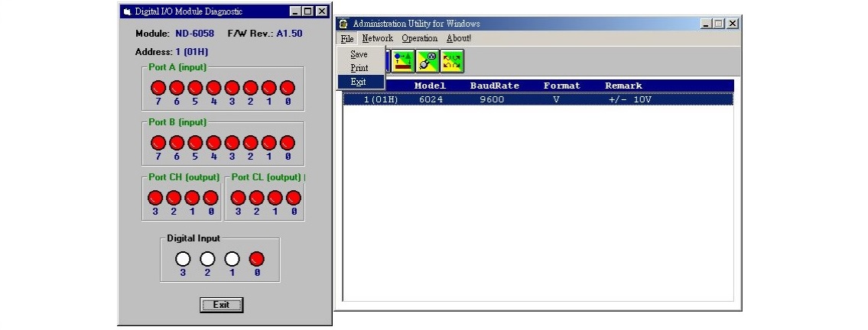
Task: Click the Remark column header
Action: point(623,86)
